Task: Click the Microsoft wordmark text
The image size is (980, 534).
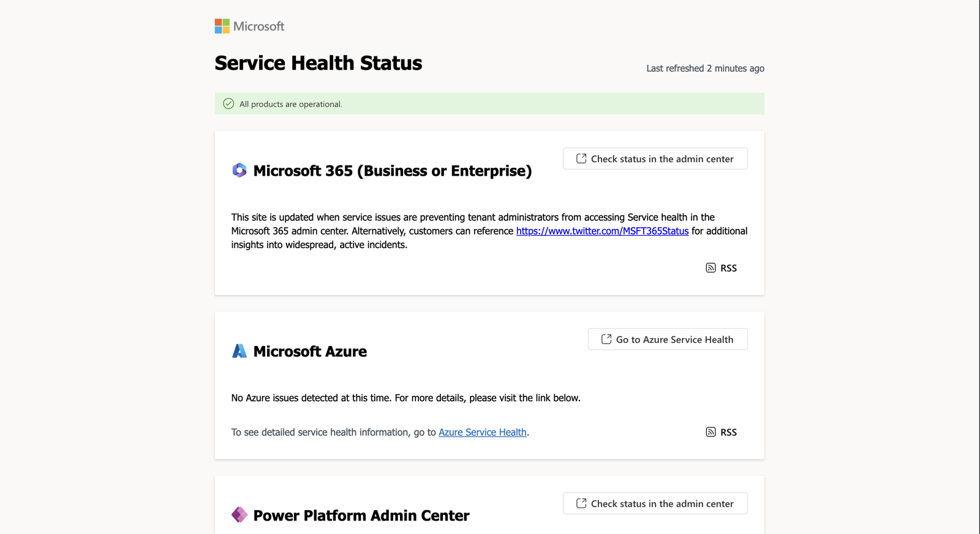Action: click(258, 26)
